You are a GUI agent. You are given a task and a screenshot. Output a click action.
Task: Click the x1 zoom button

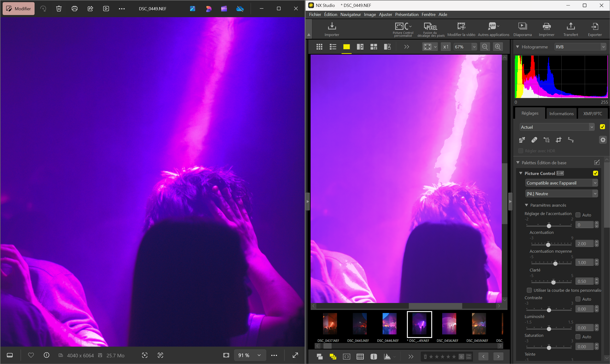[x=446, y=47]
